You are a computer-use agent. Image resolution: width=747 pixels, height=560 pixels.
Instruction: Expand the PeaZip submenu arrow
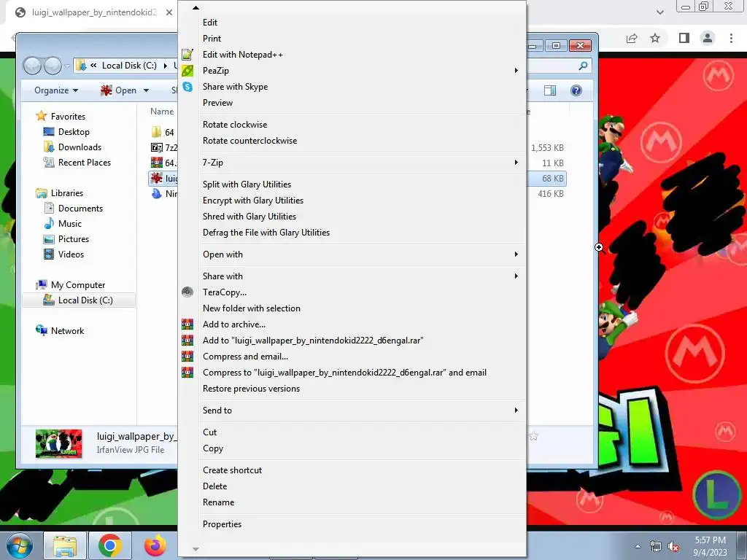click(516, 71)
